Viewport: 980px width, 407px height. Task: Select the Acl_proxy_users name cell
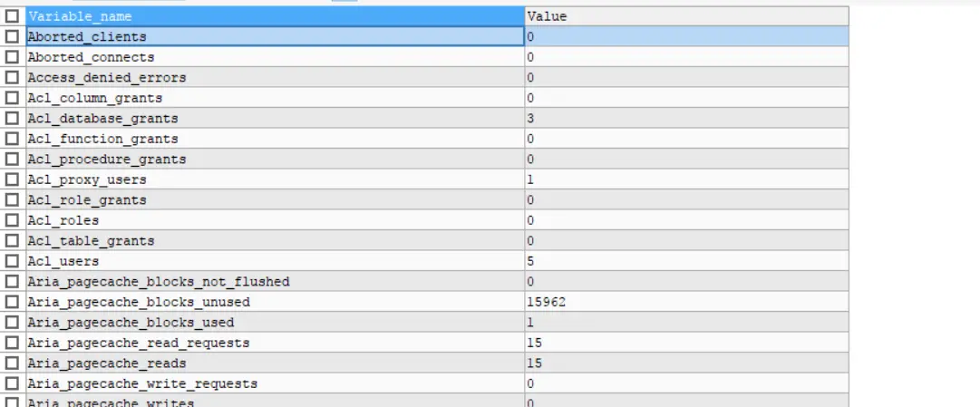tap(275, 179)
